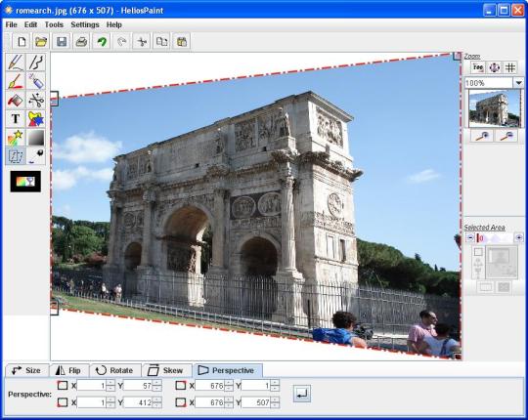Click the undo arrow in toolbar

click(x=102, y=42)
